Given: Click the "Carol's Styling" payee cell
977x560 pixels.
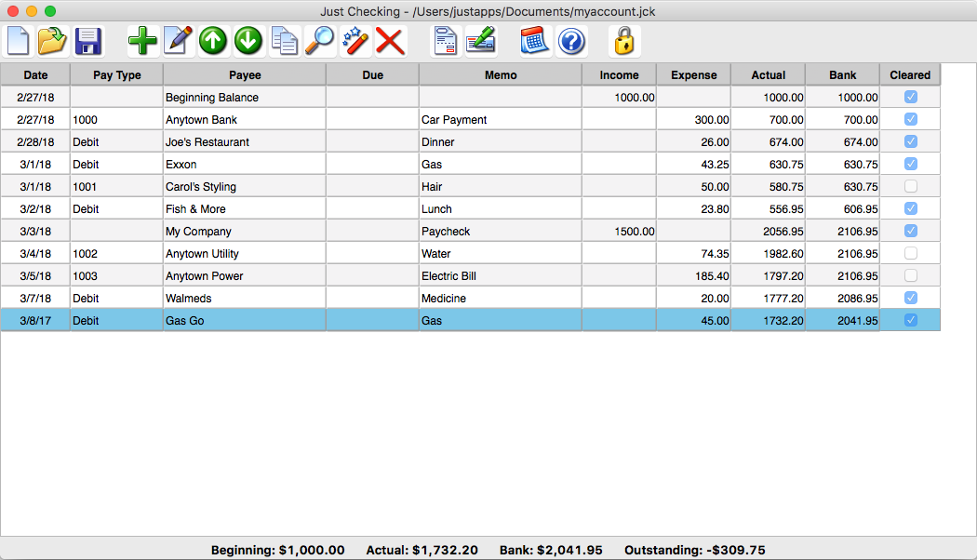Looking at the screenshot, I should [x=245, y=186].
